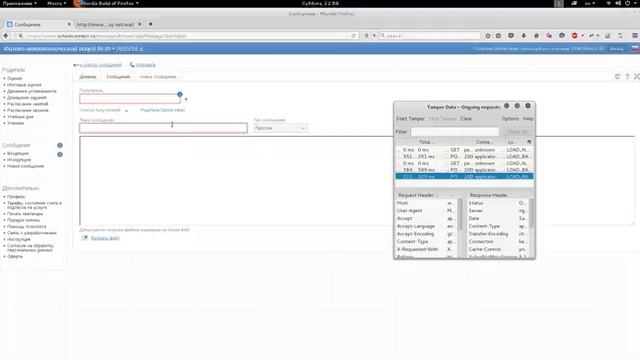Switch to the Сообщения browser tab
The width and height of the screenshot is (640, 360).
coord(39,24)
